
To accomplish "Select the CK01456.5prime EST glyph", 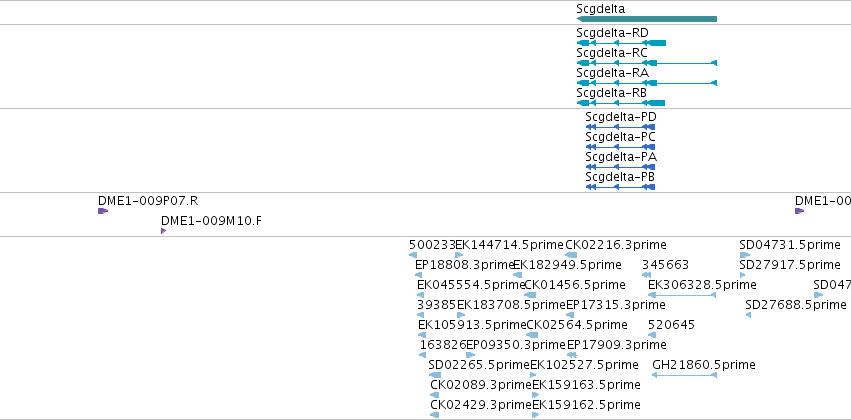I will 530,295.
